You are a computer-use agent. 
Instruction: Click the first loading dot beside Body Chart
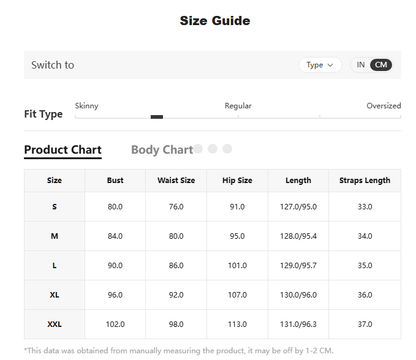click(198, 149)
